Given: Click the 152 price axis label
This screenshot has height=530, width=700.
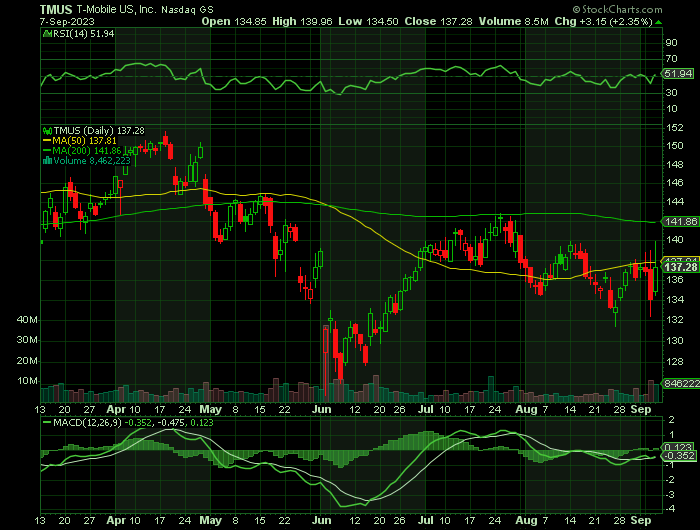Looking at the screenshot, I should 675,128.
